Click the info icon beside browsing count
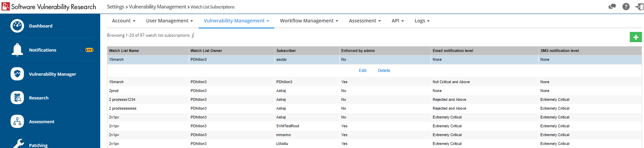 (x=193, y=35)
